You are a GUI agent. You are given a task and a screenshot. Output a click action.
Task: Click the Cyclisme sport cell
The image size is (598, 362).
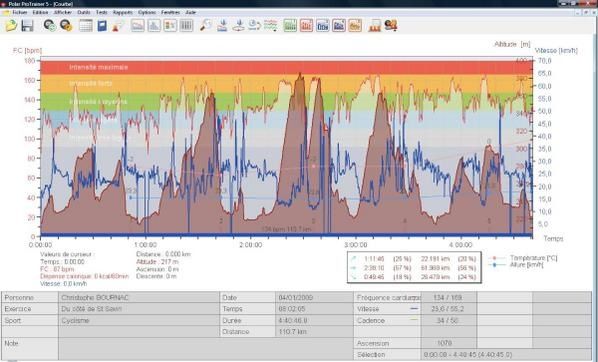click(139, 320)
